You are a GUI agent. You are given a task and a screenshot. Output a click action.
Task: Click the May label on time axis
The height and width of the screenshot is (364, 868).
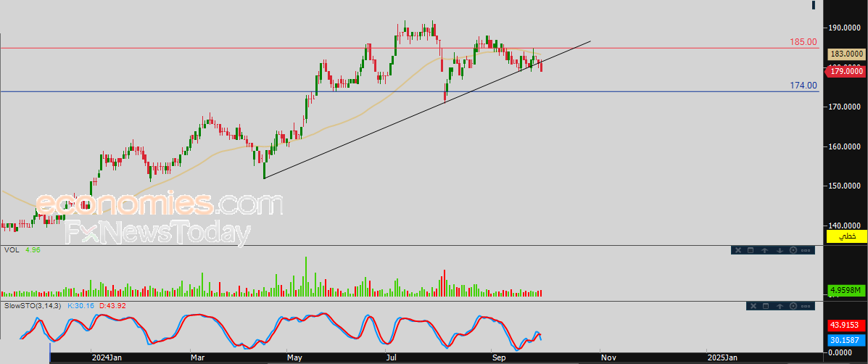pos(295,358)
